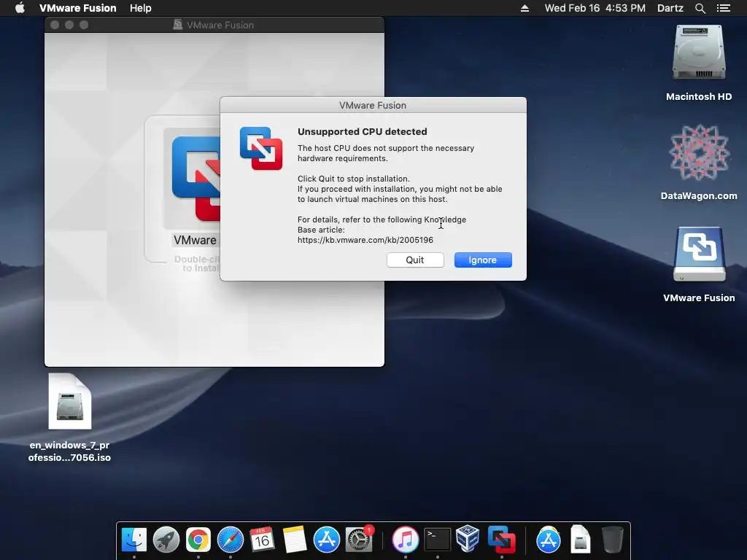747x560 pixels.
Task: Open the Help menu
Action: 141,8
